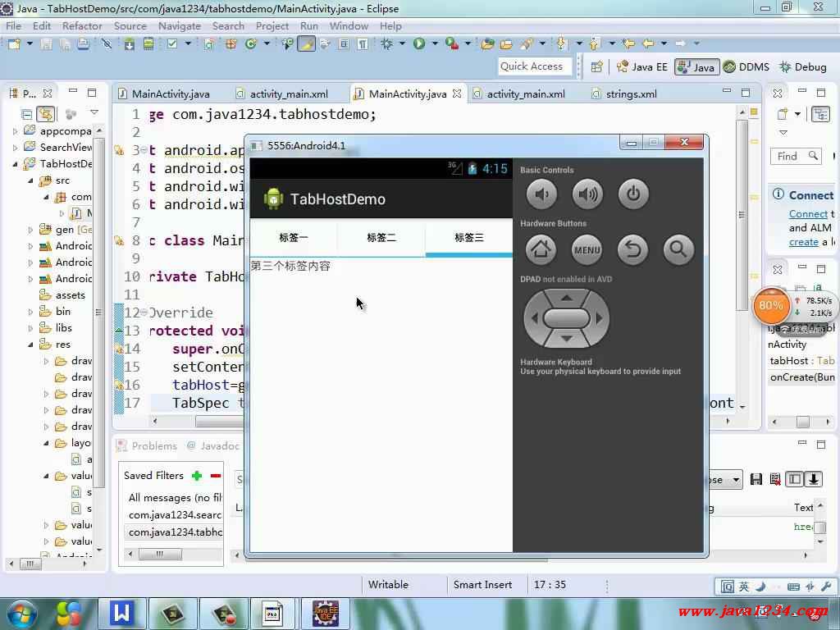Click the New file wizard icon

15,43
